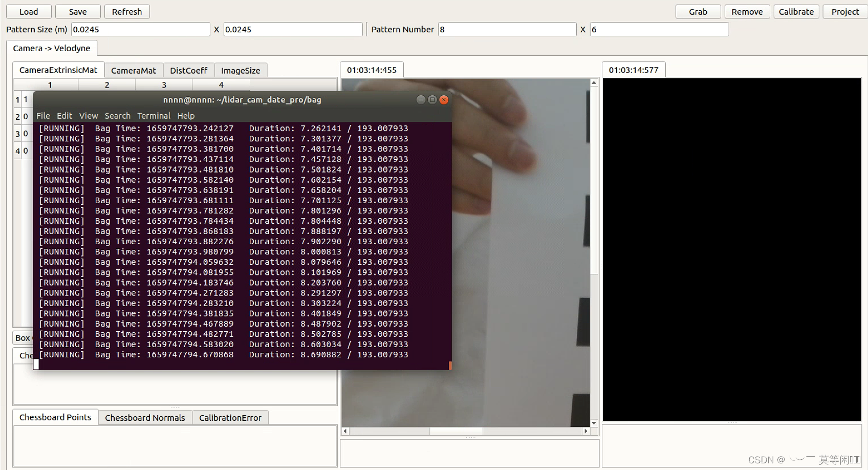Click image view scroll right arrow
This screenshot has width=868, height=470.
[x=586, y=431]
